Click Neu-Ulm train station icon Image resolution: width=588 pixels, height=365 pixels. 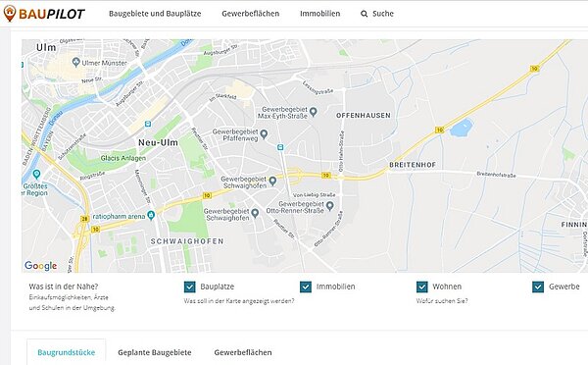[148, 124]
